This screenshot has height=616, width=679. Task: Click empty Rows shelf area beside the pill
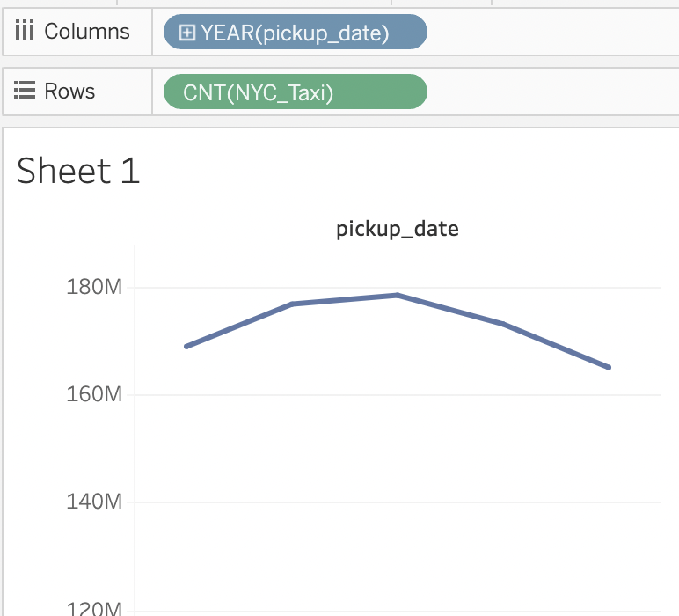click(553, 92)
